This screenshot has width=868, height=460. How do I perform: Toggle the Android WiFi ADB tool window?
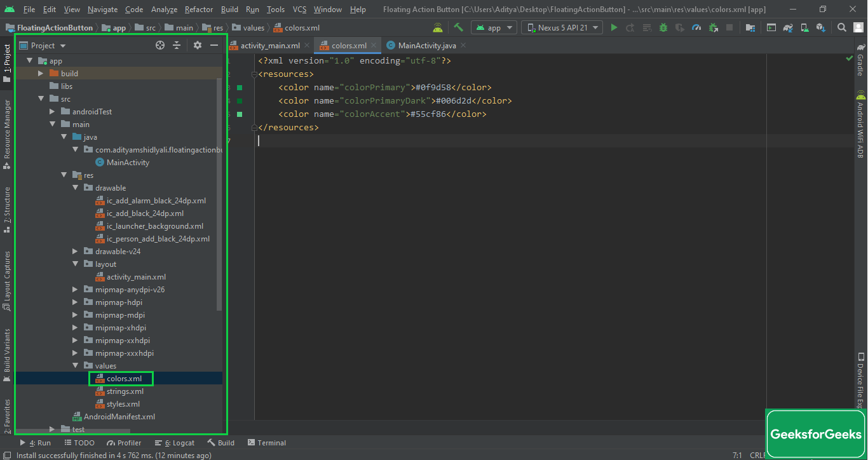(x=860, y=125)
